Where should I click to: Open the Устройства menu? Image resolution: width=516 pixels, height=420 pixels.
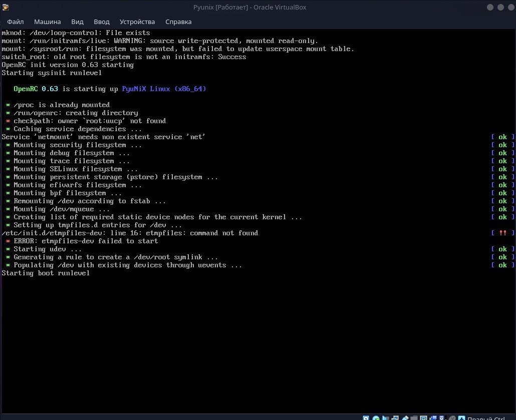137,22
